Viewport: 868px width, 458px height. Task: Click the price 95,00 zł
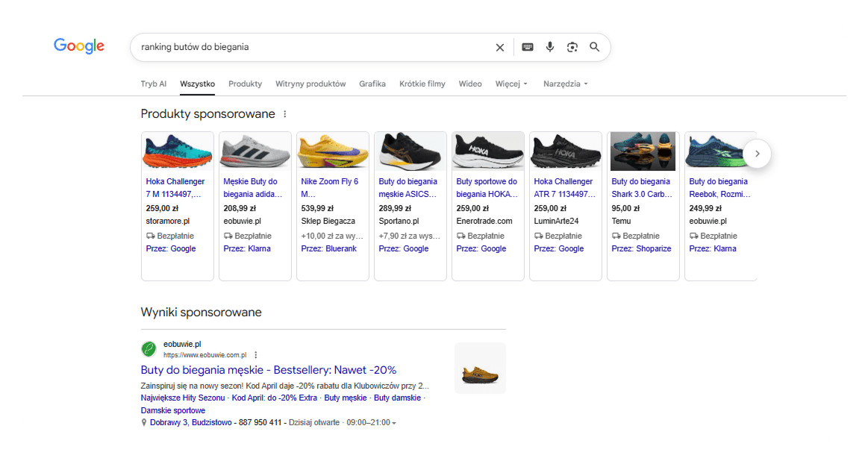coord(625,209)
